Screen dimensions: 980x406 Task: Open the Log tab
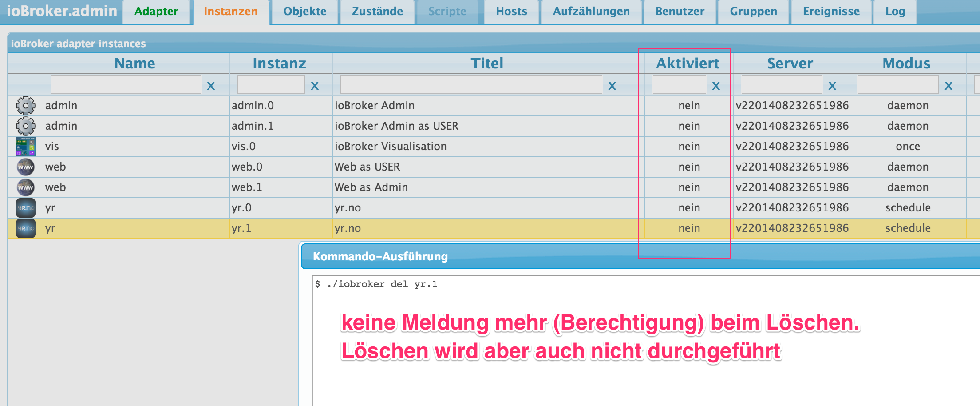[895, 12]
